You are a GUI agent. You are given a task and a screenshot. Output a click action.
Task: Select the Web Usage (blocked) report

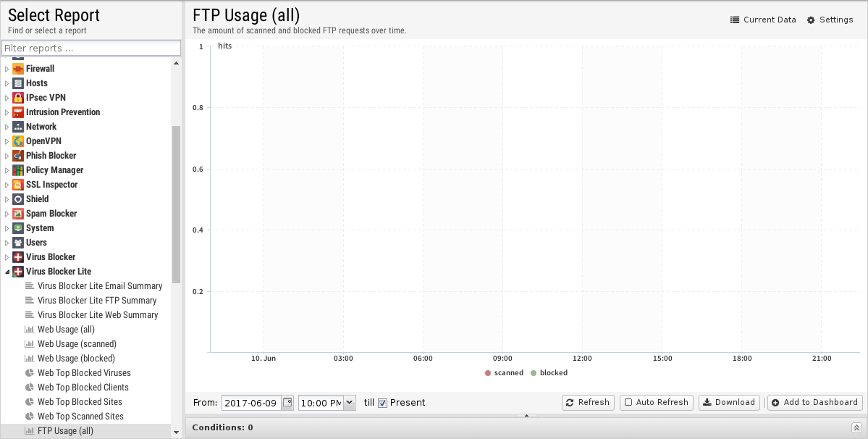(x=77, y=358)
